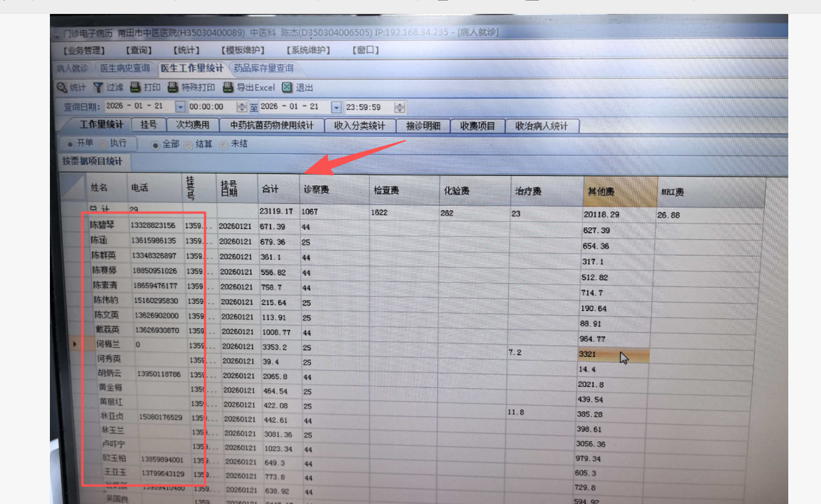The height and width of the screenshot is (504, 821).
Task: Click the highlighted 其他费 column header
Action: (620, 192)
